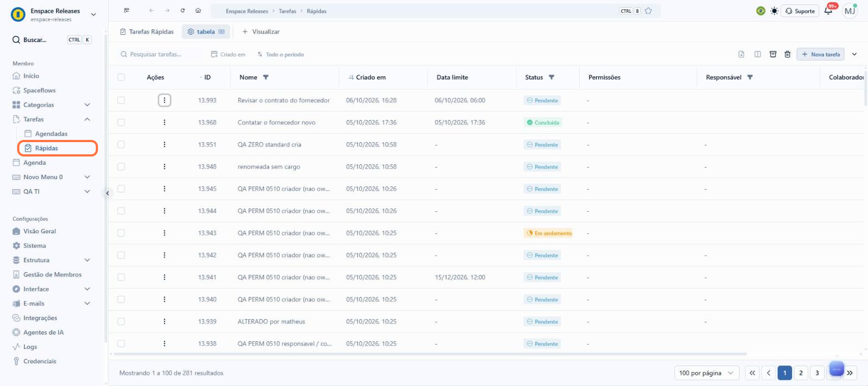Screen dimensions: 868x386
Task: Expand Novo Menu 0 in sidebar
Action: (x=87, y=177)
